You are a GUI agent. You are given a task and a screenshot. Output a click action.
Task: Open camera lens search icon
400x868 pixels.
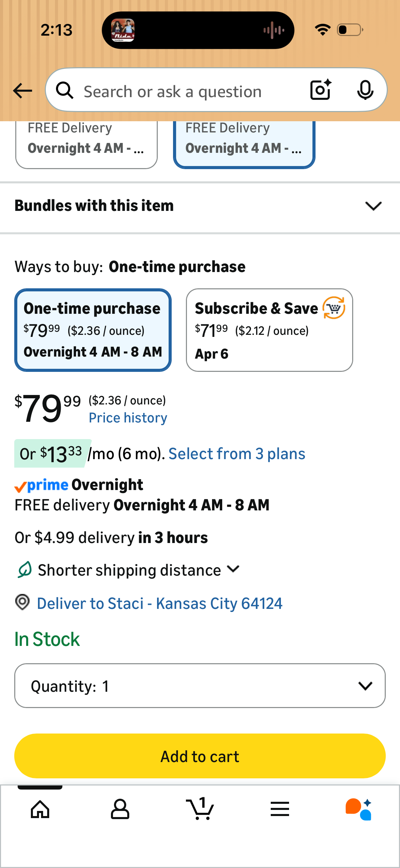tap(321, 90)
